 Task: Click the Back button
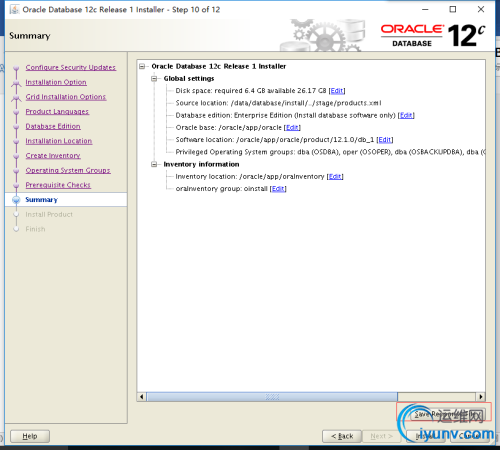[342, 436]
